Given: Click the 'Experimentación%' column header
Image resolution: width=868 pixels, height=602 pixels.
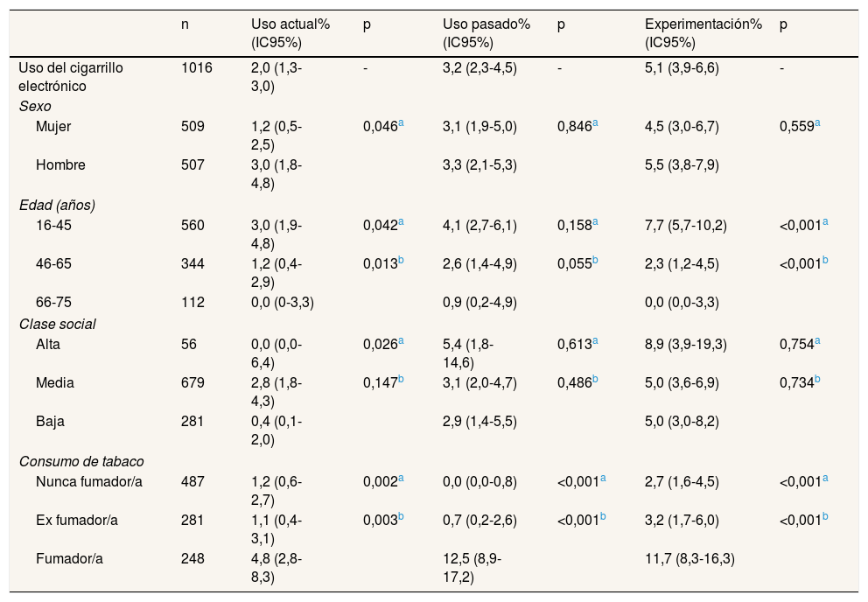Looking at the screenshot, I should pos(703,24).
